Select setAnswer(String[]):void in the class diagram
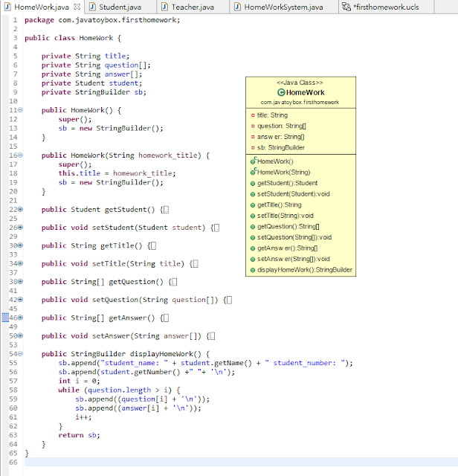 (293, 259)
